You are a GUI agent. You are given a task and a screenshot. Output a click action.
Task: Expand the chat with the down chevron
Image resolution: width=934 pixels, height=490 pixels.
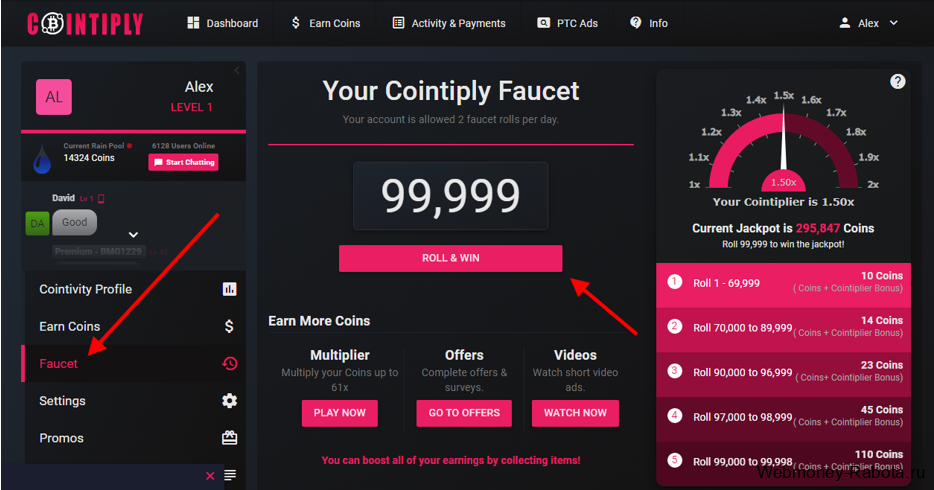point(133,235)
